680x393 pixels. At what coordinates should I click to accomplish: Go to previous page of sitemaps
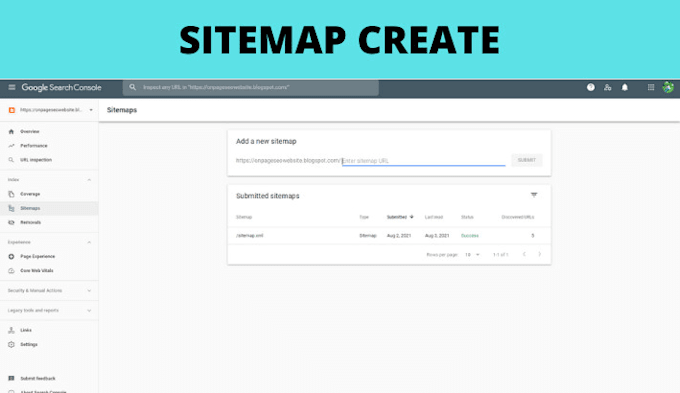[x=524, y=254]
